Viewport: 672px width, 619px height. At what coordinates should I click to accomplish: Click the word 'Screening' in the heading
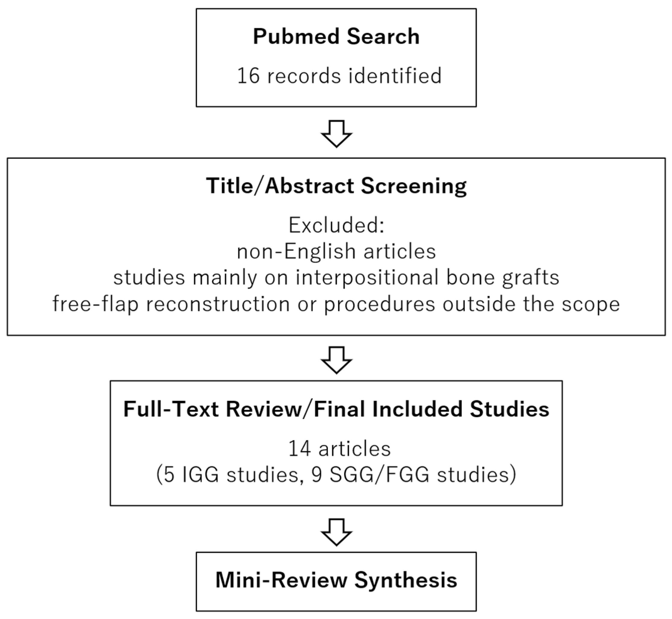413,186
